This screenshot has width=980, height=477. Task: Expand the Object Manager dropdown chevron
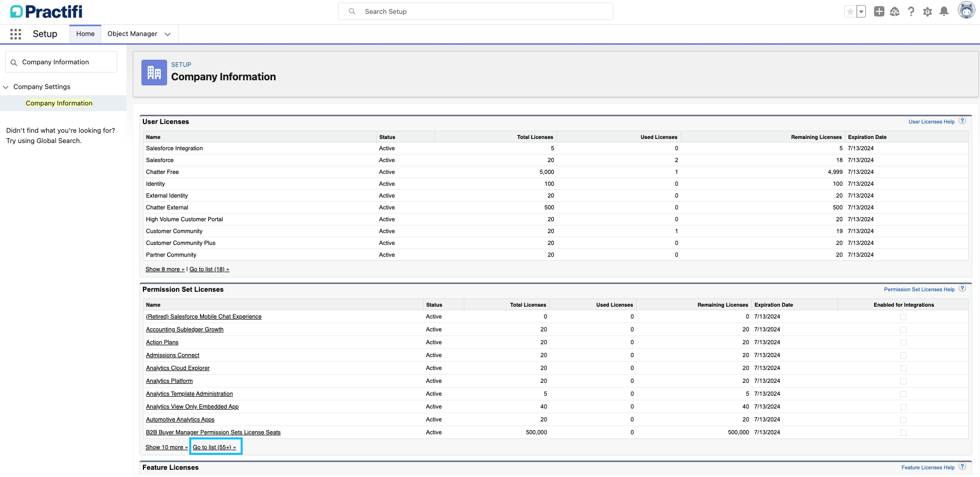tap(168, 34)
